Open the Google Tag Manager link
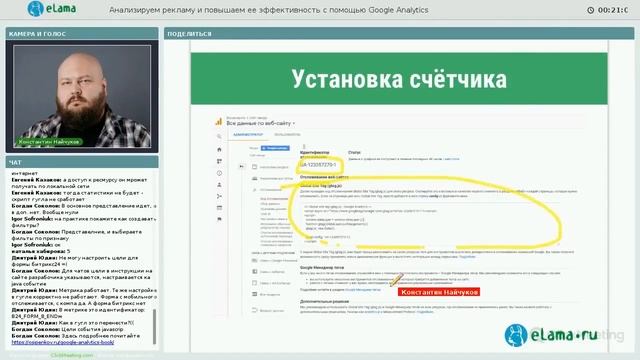640x360 pixels. [363, 289]
